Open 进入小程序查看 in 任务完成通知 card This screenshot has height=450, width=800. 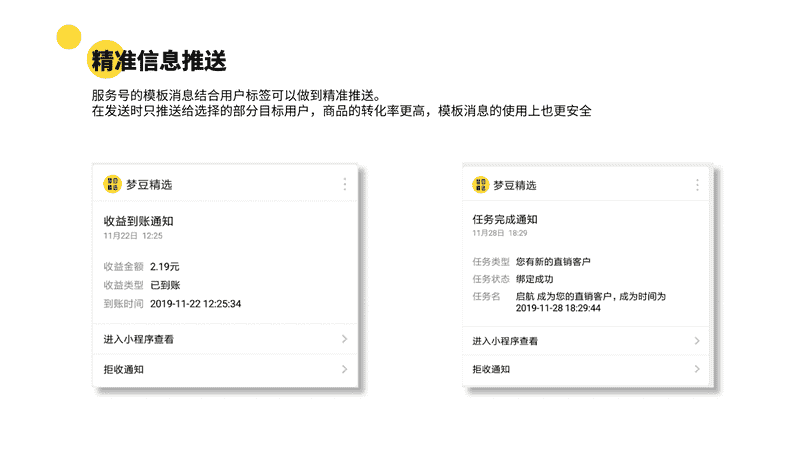pos(586,341)
